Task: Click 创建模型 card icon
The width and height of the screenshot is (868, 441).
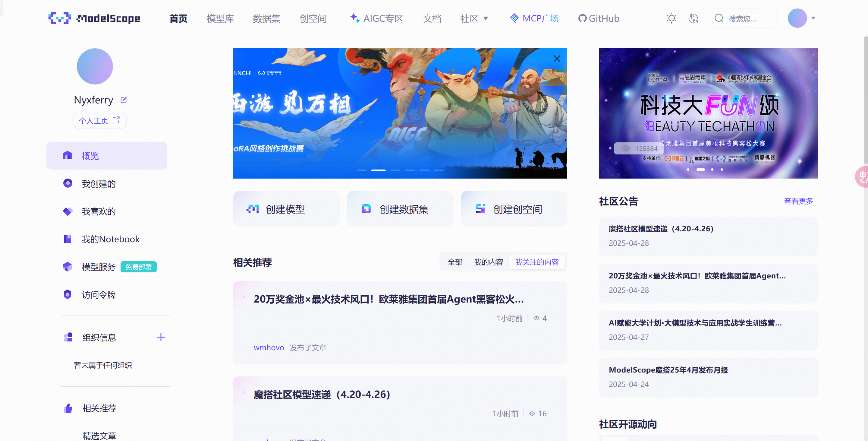Action: point(252,209)
